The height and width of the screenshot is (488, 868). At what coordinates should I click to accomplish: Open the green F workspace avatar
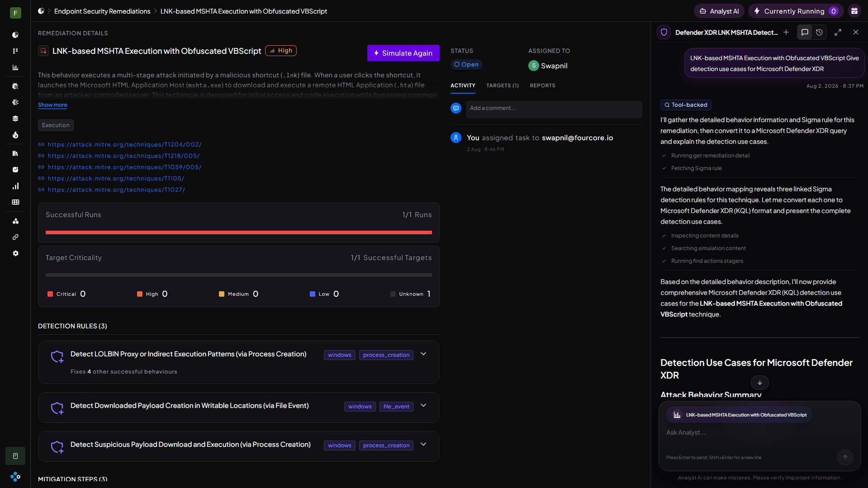[15, 13]
